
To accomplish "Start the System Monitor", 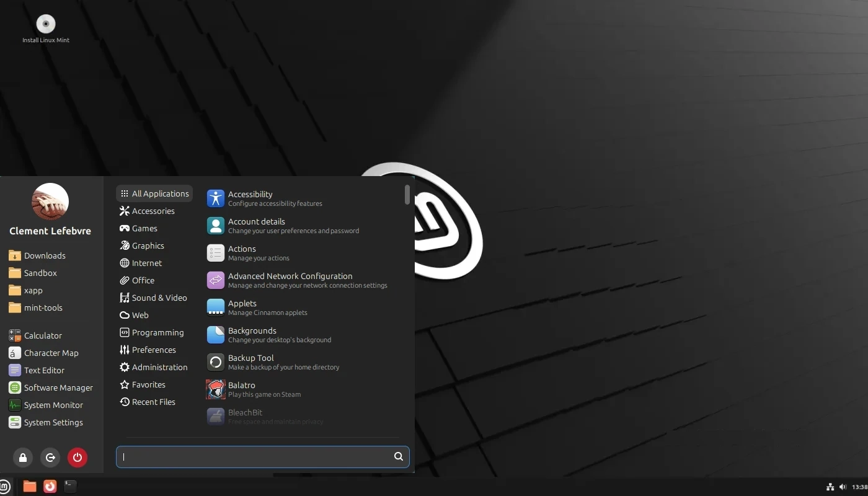I will point(52,405).
